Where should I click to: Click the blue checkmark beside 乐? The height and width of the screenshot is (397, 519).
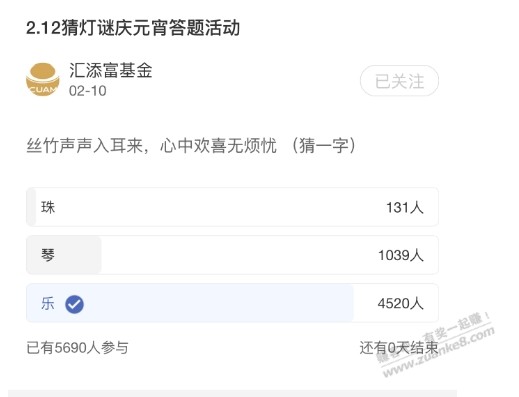[74, 304]
